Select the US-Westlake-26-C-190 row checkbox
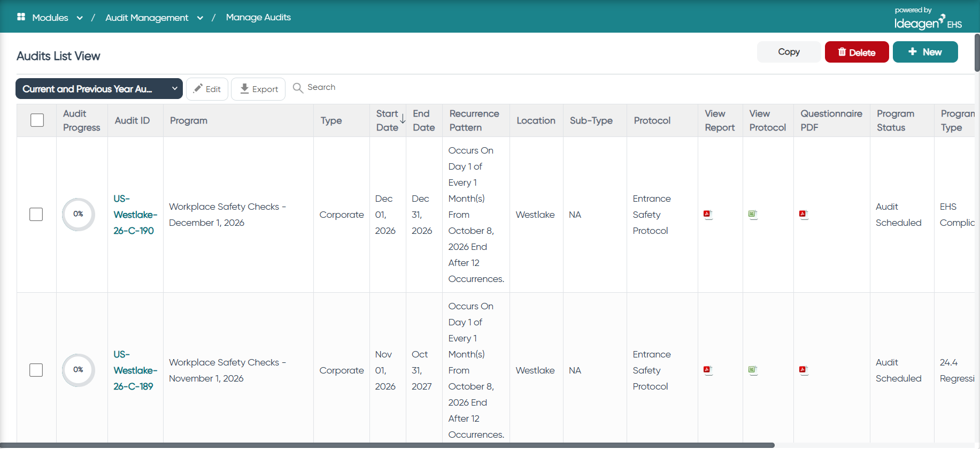 [x=36, y=215]
